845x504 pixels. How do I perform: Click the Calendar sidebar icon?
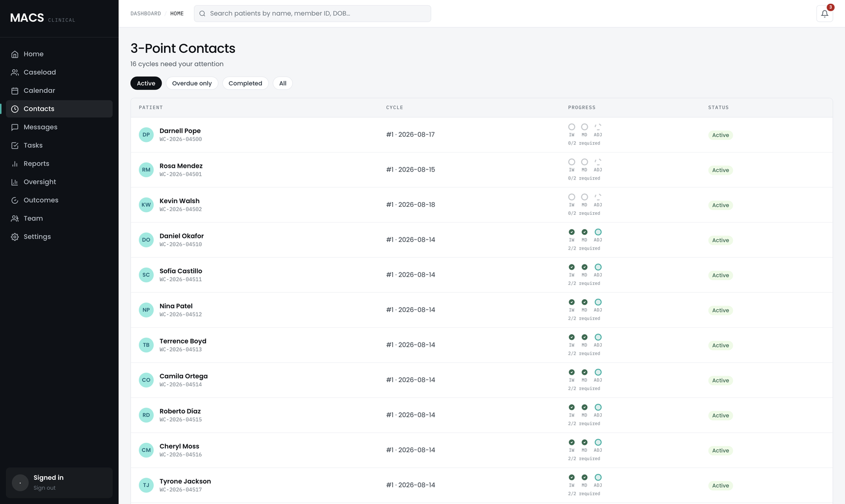(15, 91)
